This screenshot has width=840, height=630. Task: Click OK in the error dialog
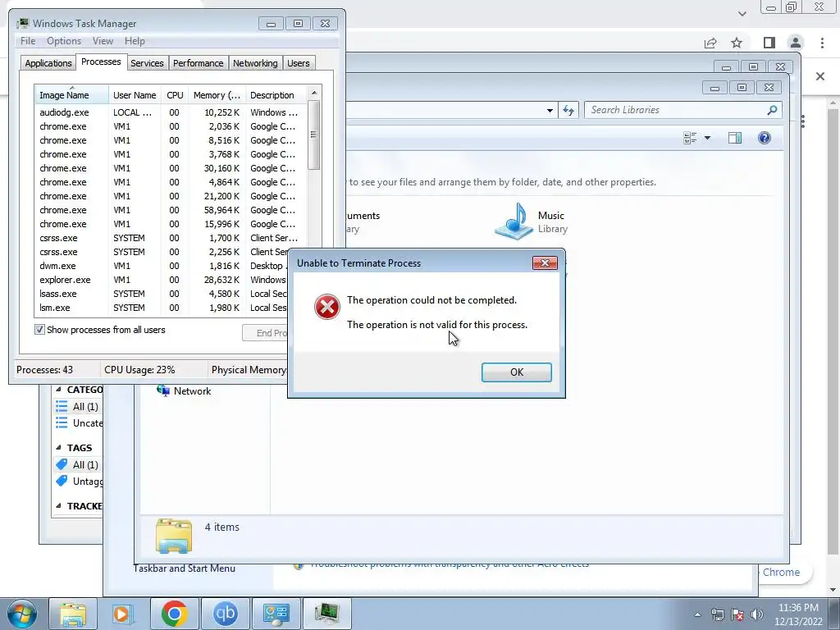[516, 372]
